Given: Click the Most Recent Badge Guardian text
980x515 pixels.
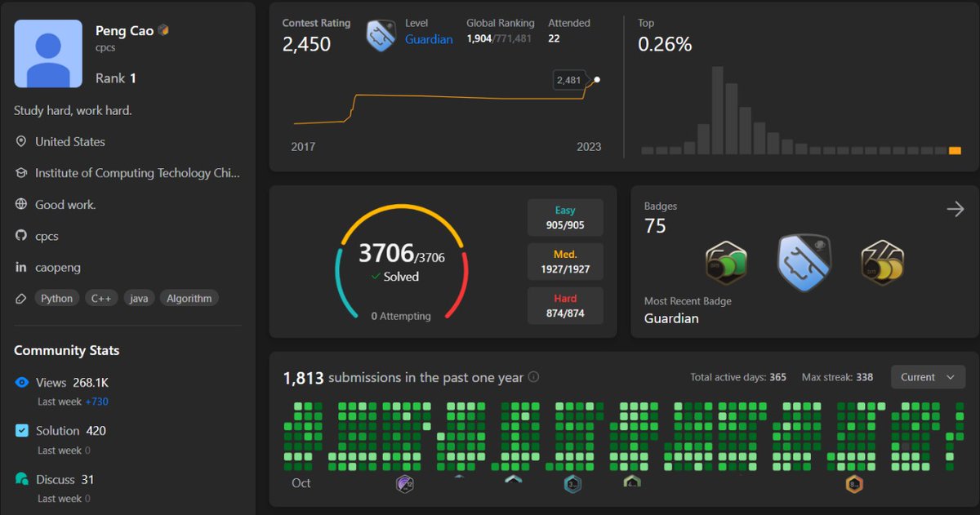Looking at the screenshot, I should 671,318.
